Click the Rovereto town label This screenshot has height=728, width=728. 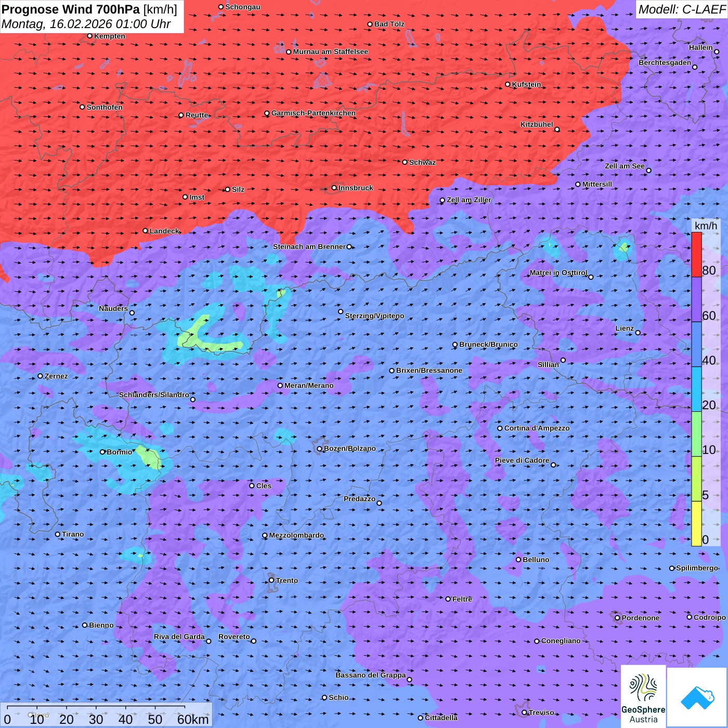(x=234, y=636)
